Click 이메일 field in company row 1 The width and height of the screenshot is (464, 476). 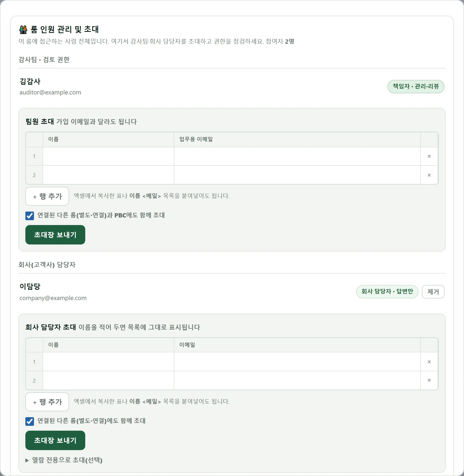[297, 362]
